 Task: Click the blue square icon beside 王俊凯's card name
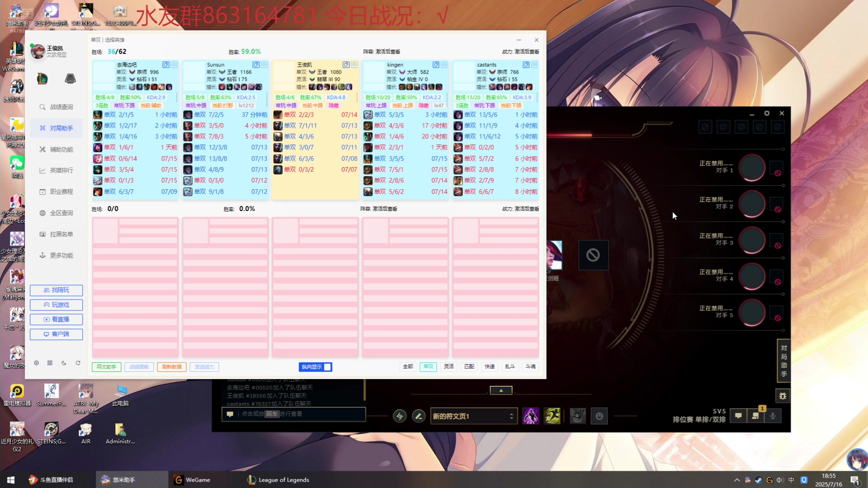point(346,65)
